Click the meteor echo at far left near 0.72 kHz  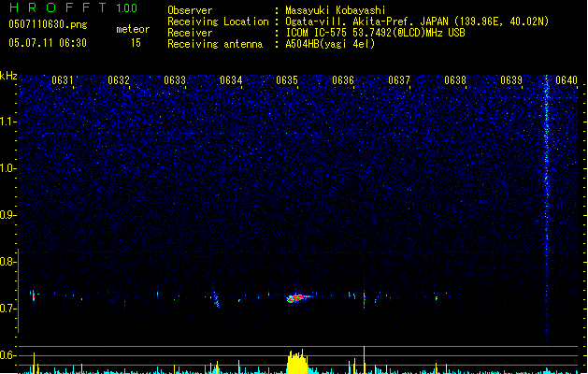coord(34,296)
